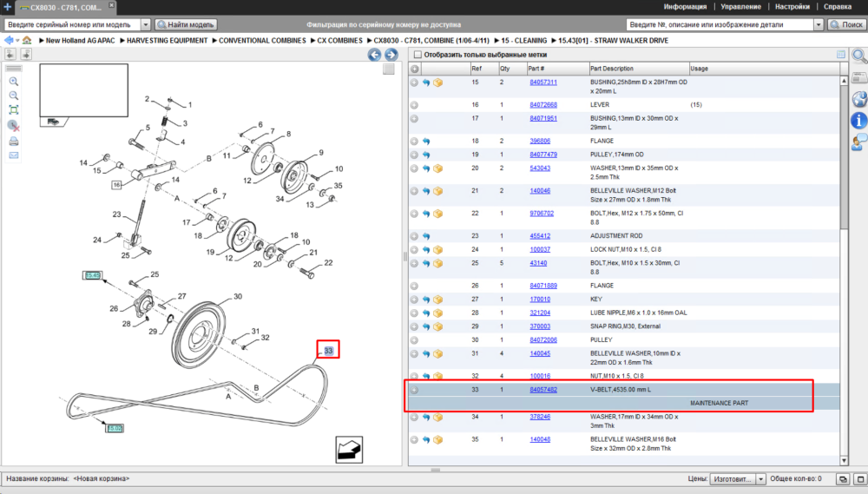Select callout 30 pulley in diagram
This screenshot has width=868, height=494.
pyautogui.click(x=238, y=297)
